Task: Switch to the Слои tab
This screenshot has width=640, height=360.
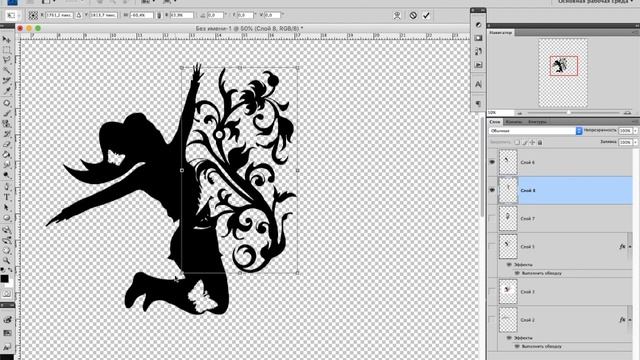Action: coord(495,122)
